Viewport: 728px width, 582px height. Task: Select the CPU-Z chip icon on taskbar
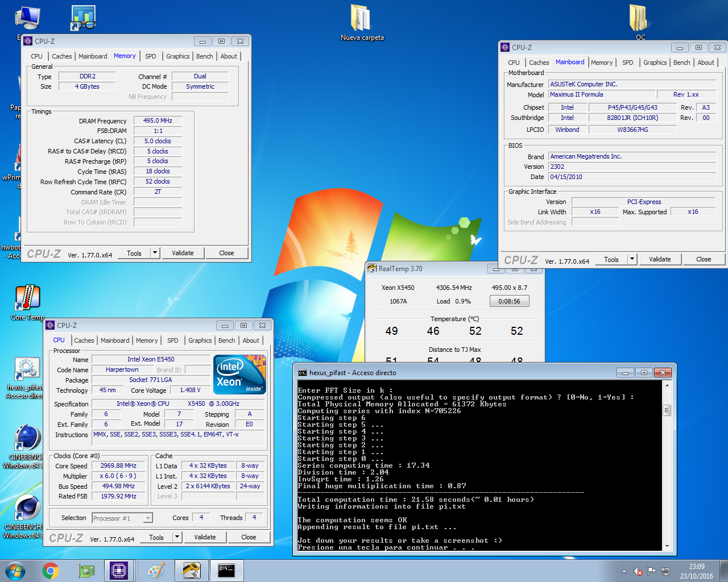119,571
